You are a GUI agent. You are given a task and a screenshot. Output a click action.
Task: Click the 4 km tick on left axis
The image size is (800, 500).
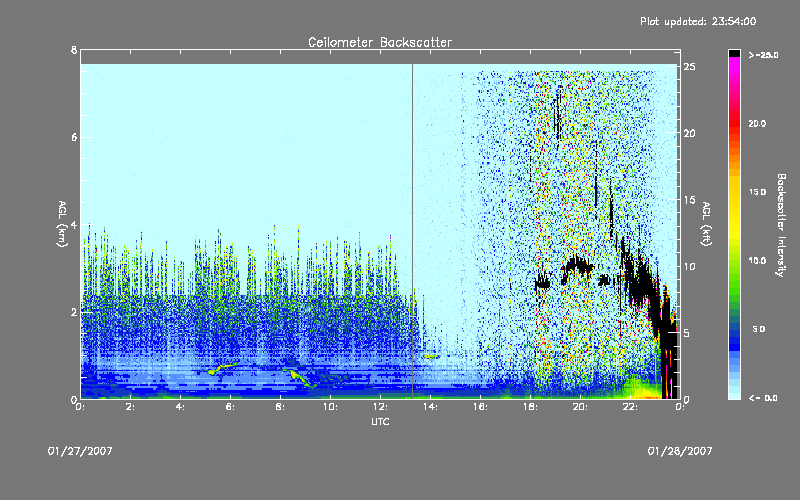(74, 225)
